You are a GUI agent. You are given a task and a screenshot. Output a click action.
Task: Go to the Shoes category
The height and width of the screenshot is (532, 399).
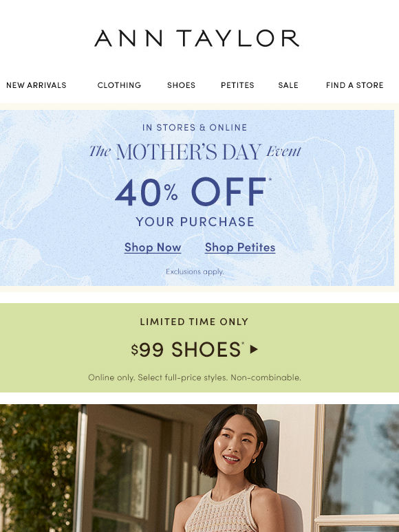pyautogui.click(x=182, y=85)
